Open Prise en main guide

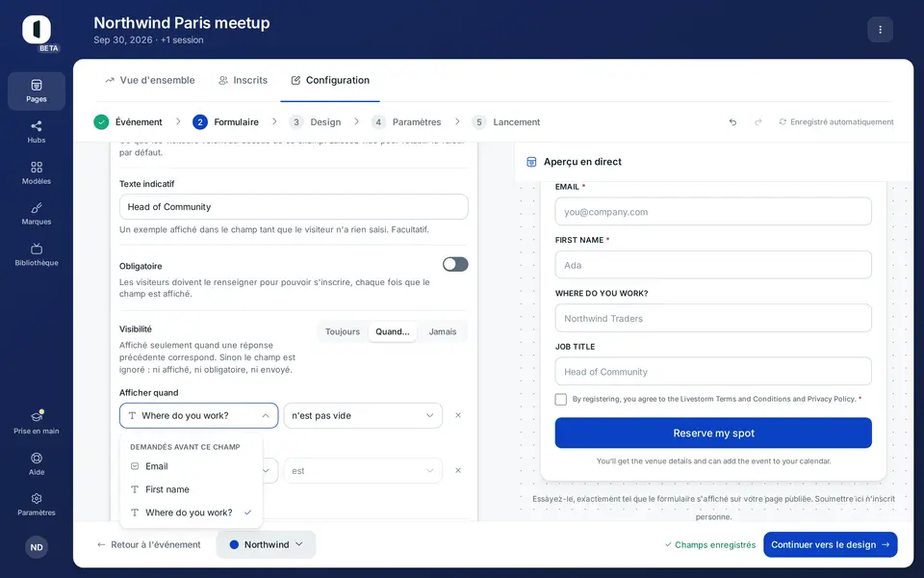click(x=37, y=422)
